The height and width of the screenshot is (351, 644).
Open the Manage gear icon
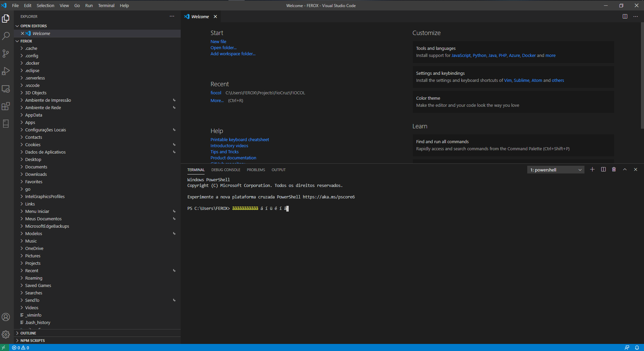pyautogui.click(x=6, y=334)
